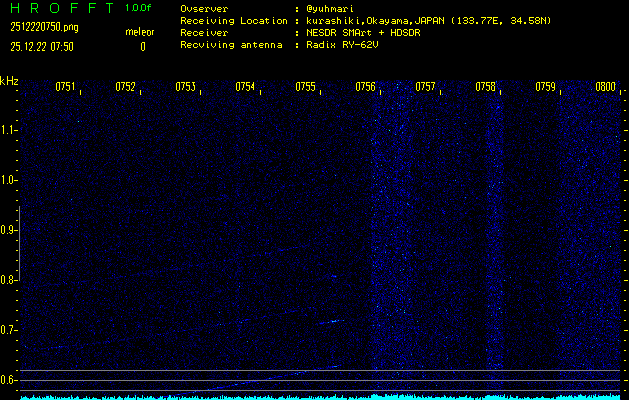Click the cyan signal level strip at bottom
Viewport: 629px width, 400px height.
click(x=320, y=397)
